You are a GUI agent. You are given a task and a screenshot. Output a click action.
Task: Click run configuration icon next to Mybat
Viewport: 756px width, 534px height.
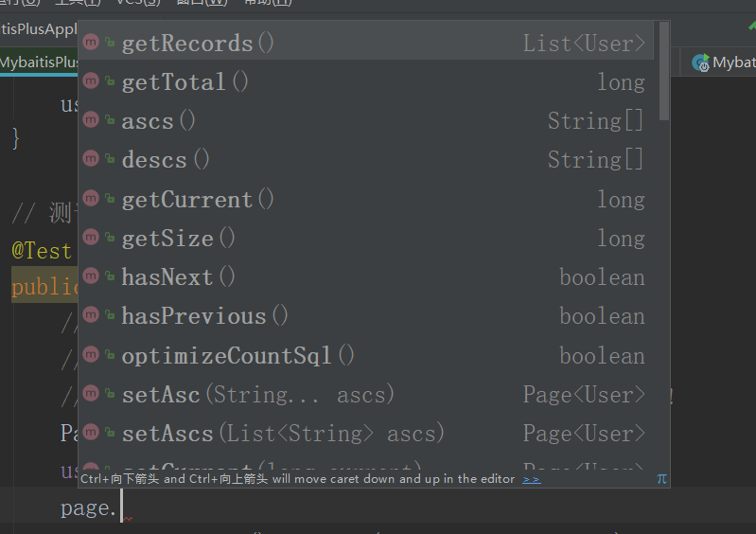(700, 62)
